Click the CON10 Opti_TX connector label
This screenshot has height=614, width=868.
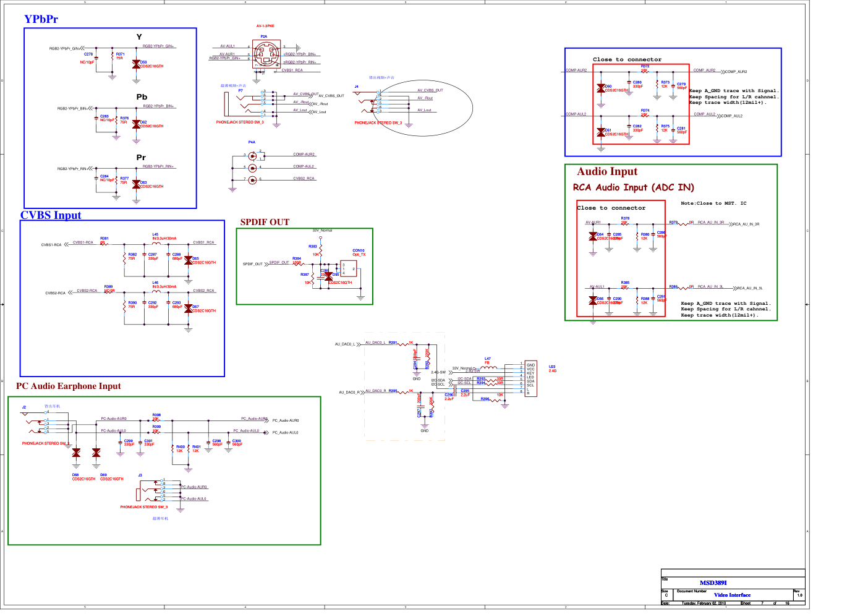tap(359, 252)
